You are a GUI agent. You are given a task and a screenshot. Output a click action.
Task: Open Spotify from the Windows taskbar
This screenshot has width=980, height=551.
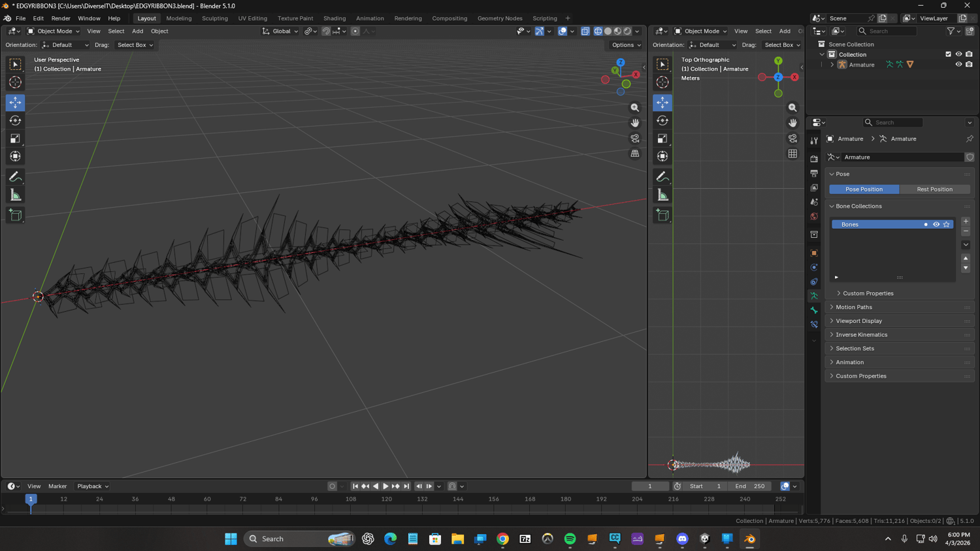[x=570, y=539]
